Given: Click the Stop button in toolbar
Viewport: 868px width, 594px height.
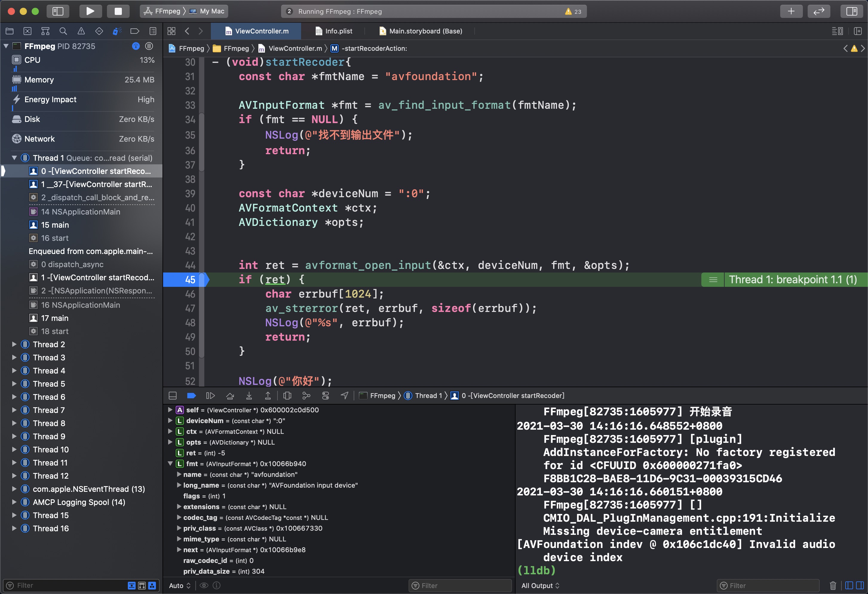Looking at the screenshot, I should point(118,11).
